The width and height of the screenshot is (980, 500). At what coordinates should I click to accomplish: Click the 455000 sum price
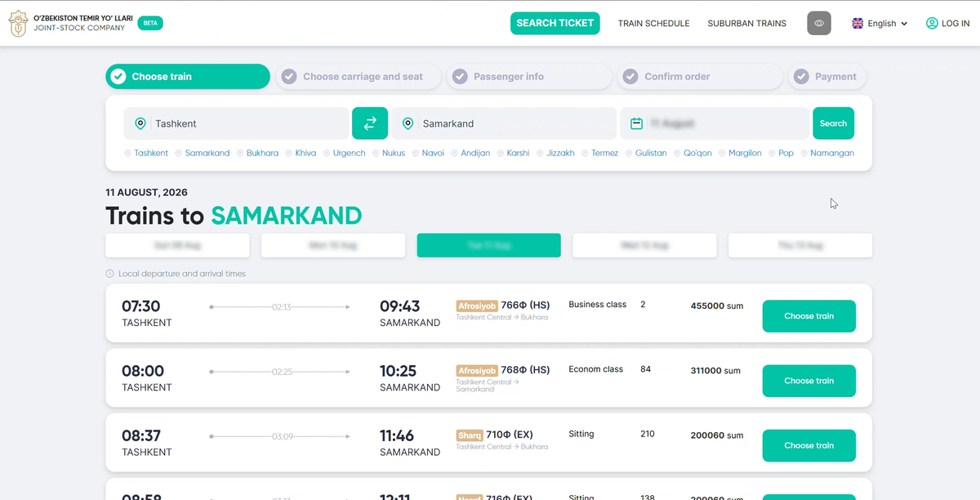point(717,306)
